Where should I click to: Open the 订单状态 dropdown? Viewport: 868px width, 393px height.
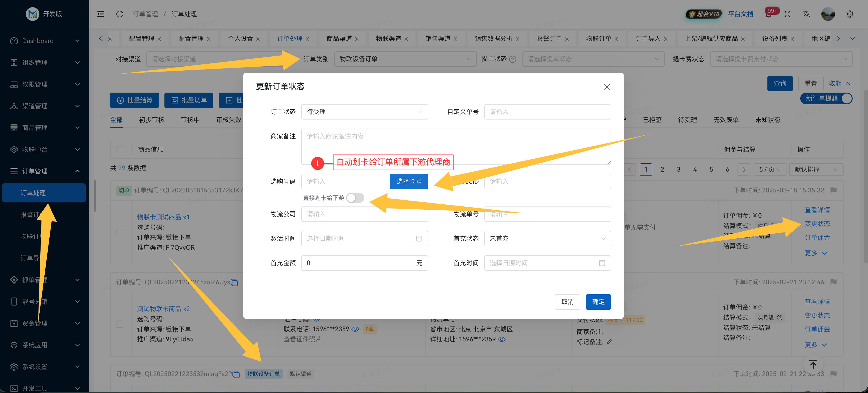[364, 112]
